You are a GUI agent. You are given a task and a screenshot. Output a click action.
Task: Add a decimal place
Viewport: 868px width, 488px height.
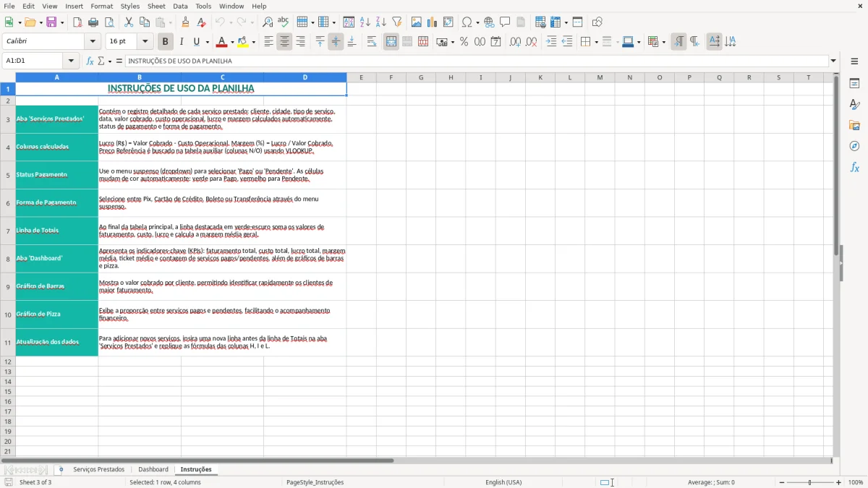click(515, 42)
